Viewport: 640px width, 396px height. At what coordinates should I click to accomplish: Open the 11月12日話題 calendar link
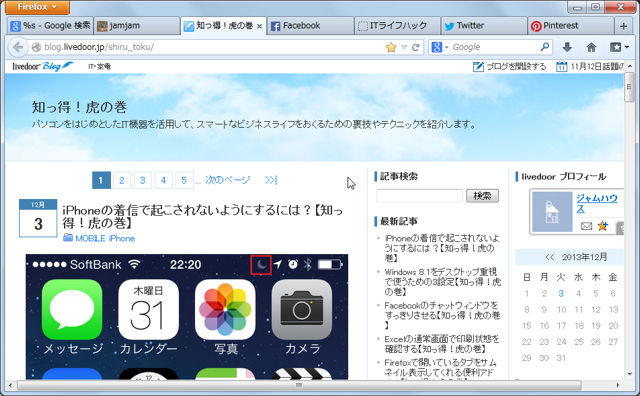[590, 67]
